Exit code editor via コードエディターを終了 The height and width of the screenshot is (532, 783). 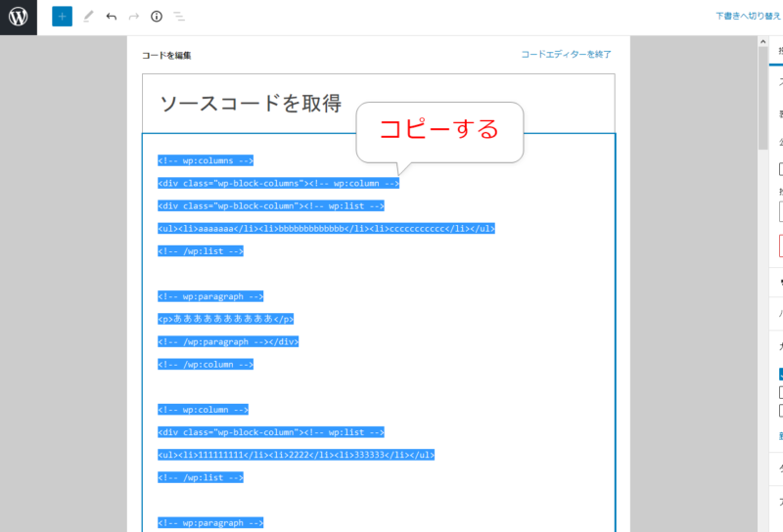point(566,54)
